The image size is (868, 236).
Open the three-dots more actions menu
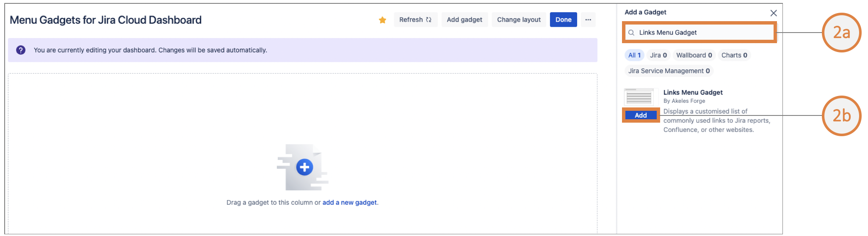coord(588,20)
